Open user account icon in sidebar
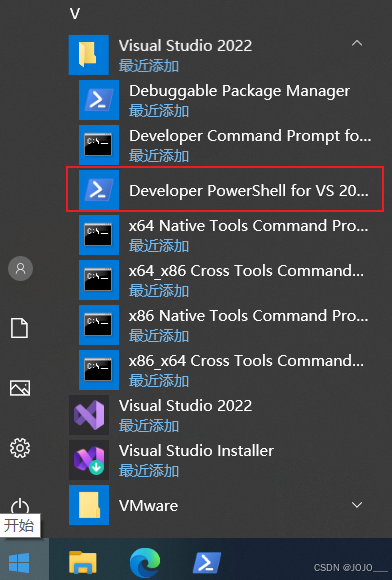 click(20, 268)
